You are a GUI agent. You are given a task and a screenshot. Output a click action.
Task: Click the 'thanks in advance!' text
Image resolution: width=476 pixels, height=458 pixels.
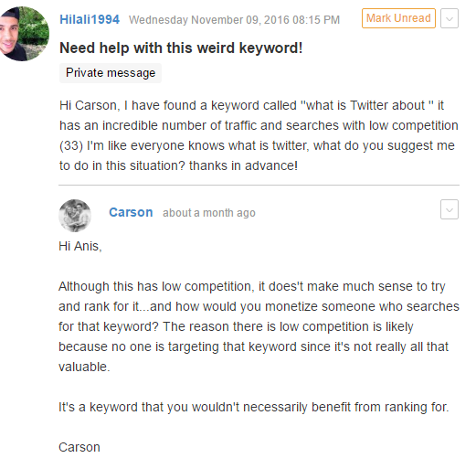243,165
